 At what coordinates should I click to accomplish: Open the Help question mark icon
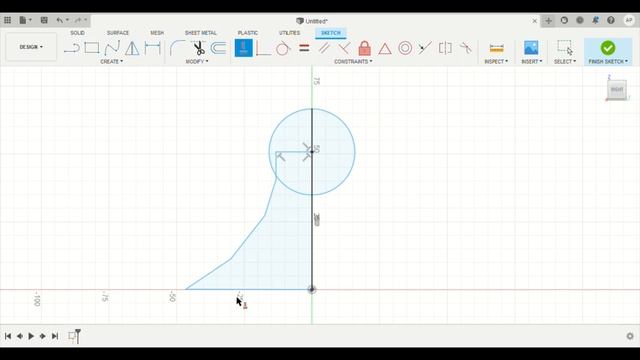pos(611,20)
